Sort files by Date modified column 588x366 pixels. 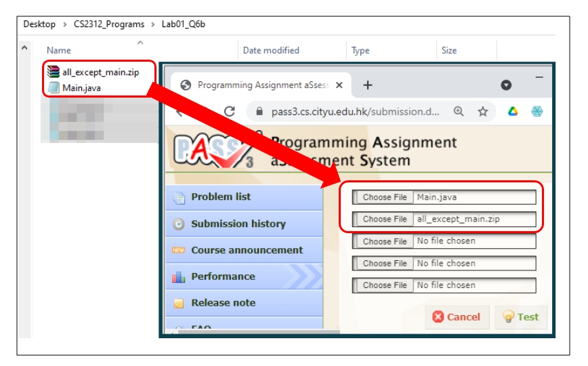click(x=271, y=50)
